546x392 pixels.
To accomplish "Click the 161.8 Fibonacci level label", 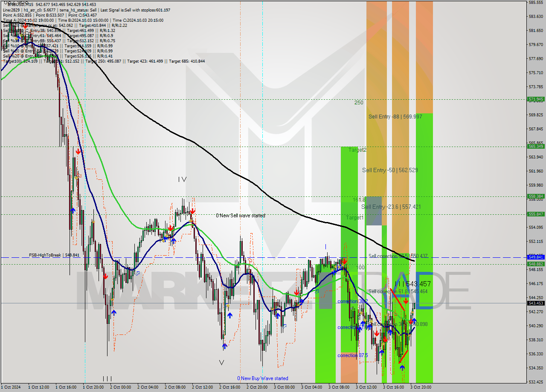I will click(359, 199).
